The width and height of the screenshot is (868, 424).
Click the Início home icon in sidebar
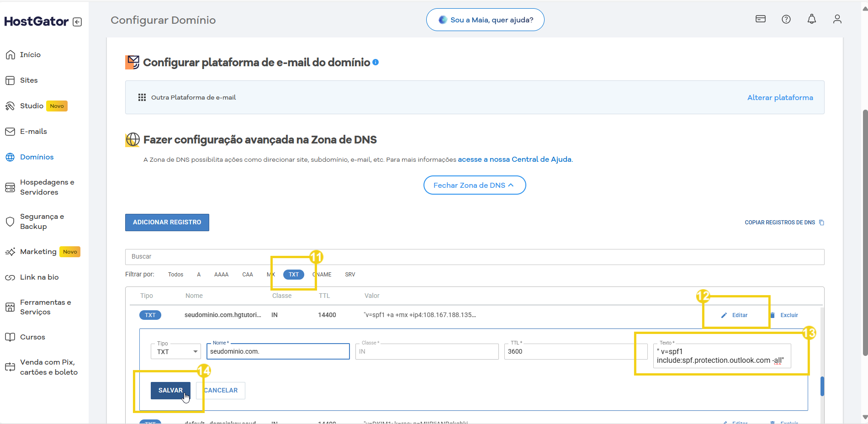tap(10, 55)
